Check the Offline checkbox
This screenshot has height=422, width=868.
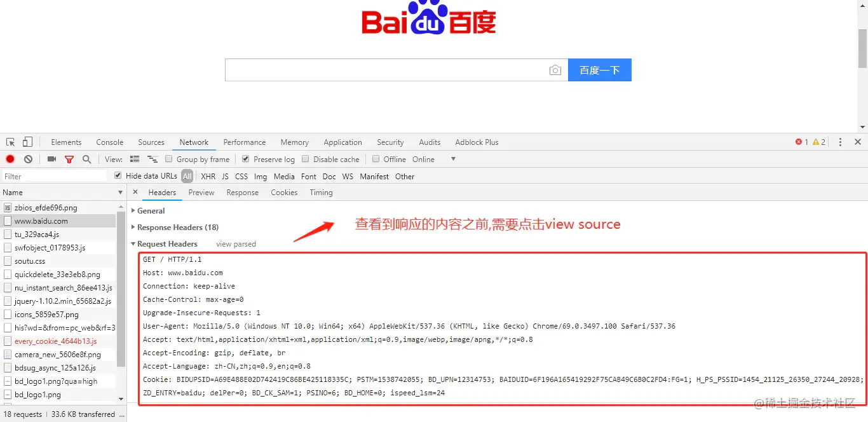376,159
